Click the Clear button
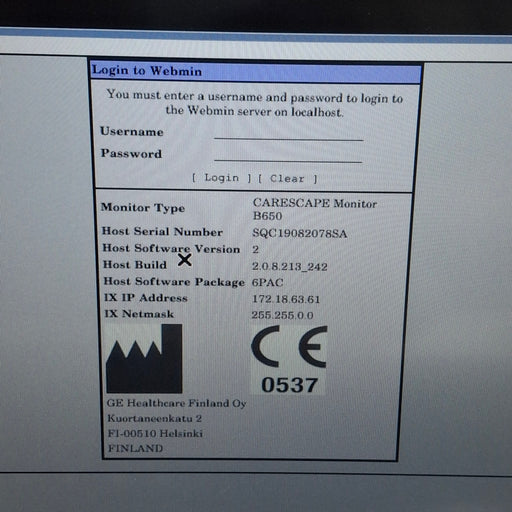Viewport: 512px width, 512px height. pos(287,179)
